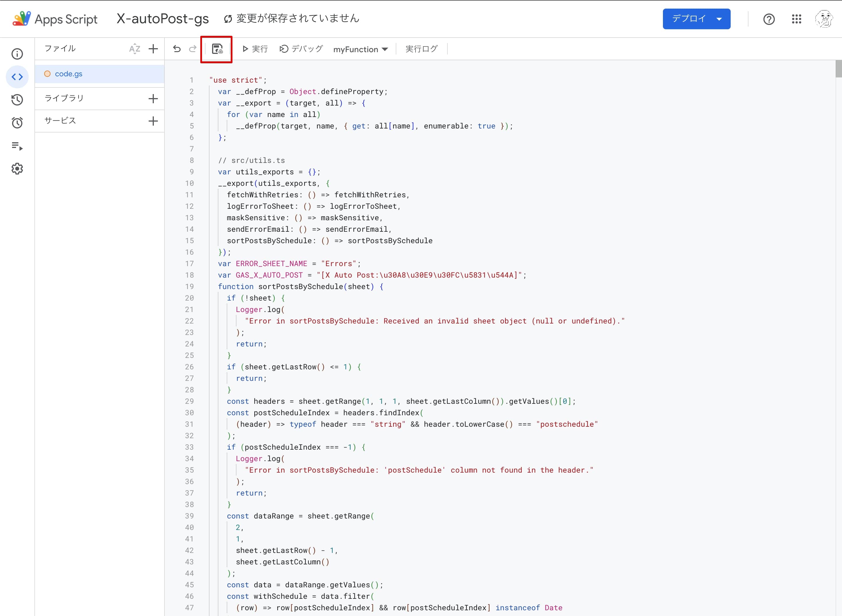The image size is (842, 616).
Task: Start debugging with デバッグ button
Action: coord(301,49)
